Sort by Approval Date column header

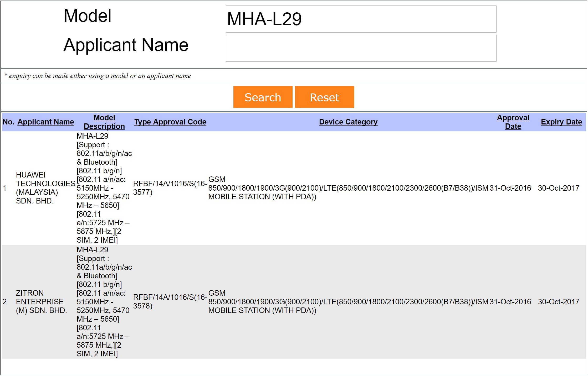513,122
